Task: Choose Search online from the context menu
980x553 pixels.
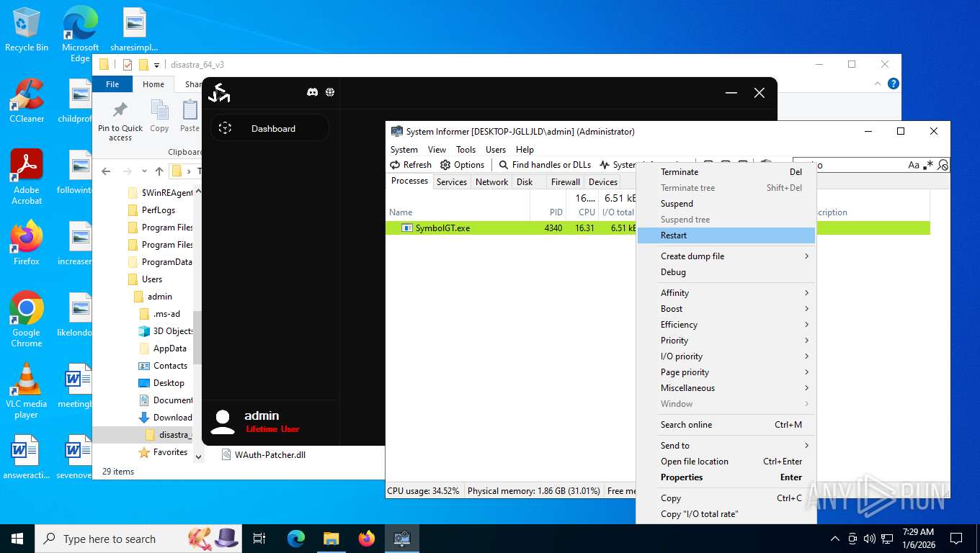Action: pyautogui.click(x=726, y=425)
